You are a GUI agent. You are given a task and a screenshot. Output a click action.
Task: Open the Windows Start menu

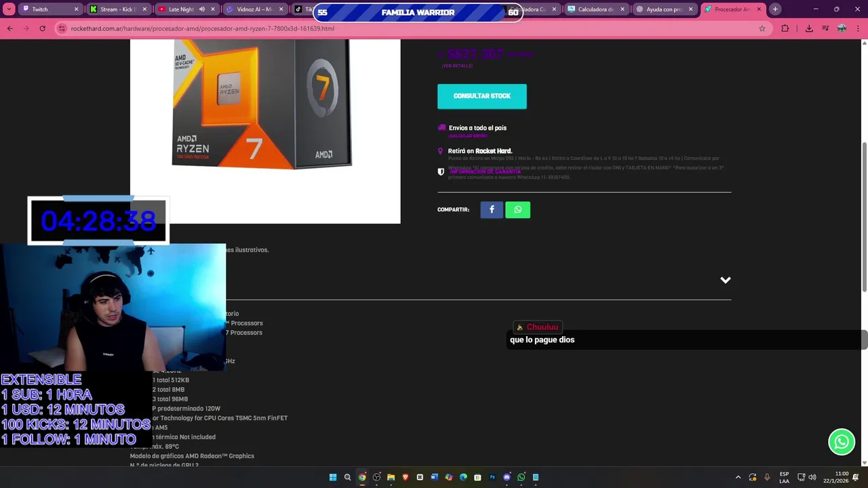(x=333, y=477)
